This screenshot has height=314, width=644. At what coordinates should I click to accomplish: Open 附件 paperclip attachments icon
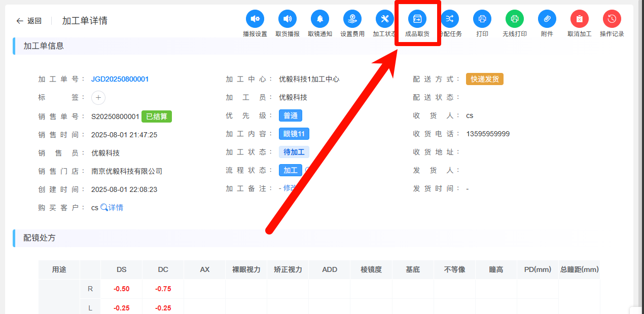[x=547, y=19]
